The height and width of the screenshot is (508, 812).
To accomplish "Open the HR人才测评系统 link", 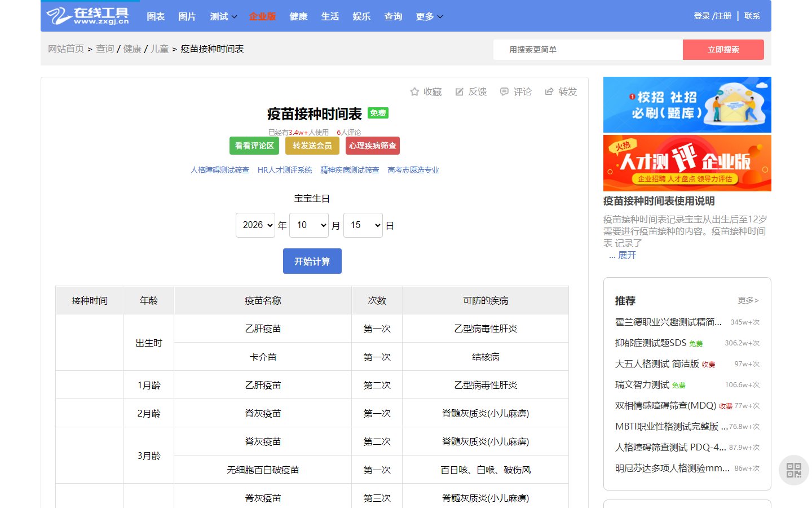I will pos(285,170).
